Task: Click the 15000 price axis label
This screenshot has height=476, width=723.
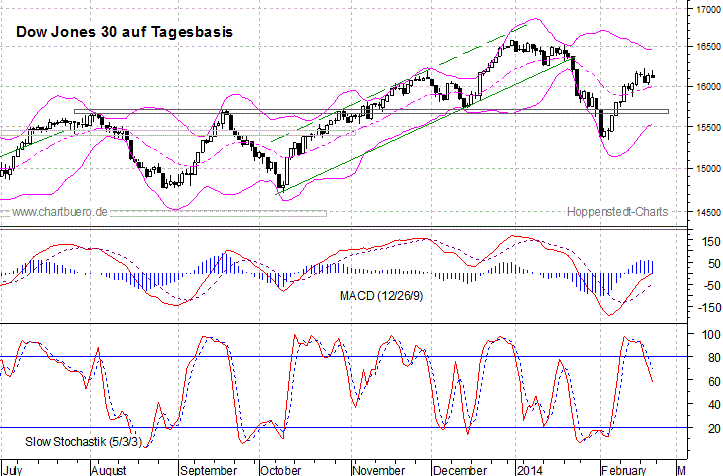Action: coord(708,169)
